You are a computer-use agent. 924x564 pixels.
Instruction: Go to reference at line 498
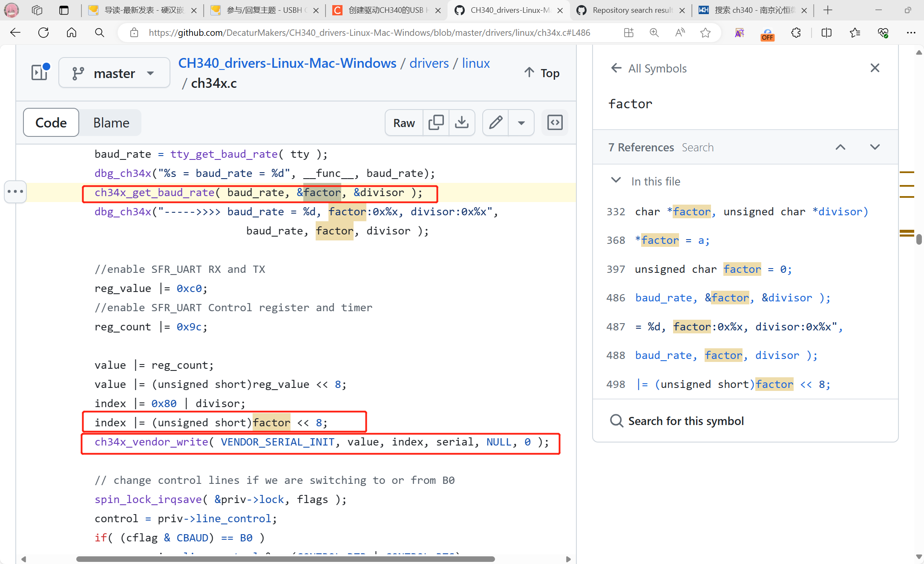click(x=746, y=384)
